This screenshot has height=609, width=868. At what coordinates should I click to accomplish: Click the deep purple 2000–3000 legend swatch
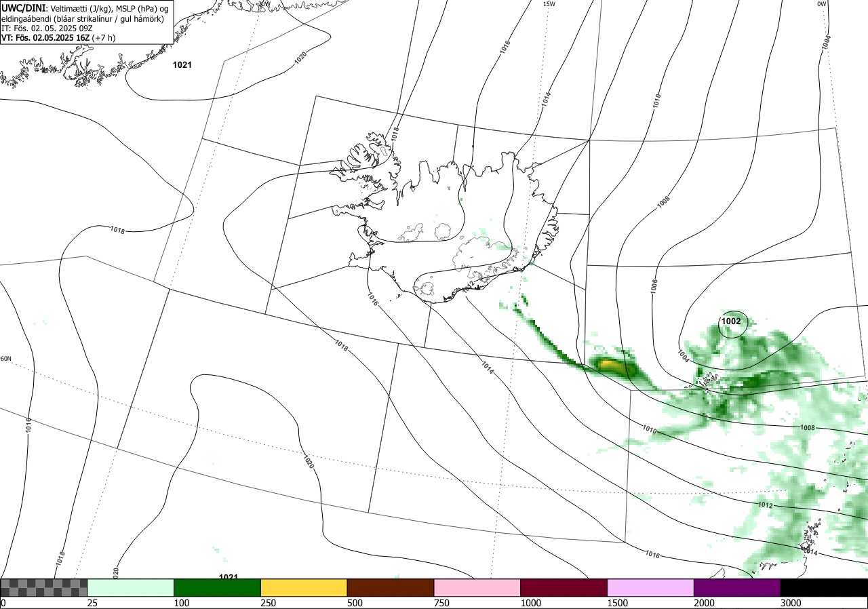737,587
